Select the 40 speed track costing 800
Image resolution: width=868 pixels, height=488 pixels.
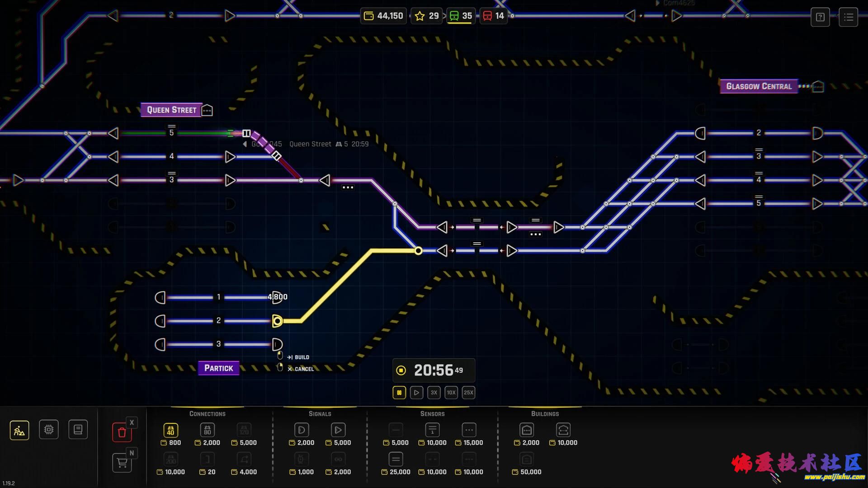170,430
